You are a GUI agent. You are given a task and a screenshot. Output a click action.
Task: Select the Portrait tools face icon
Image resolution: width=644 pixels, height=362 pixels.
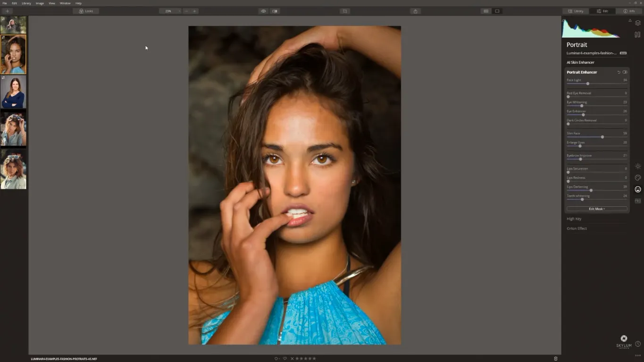coord(637,189)
